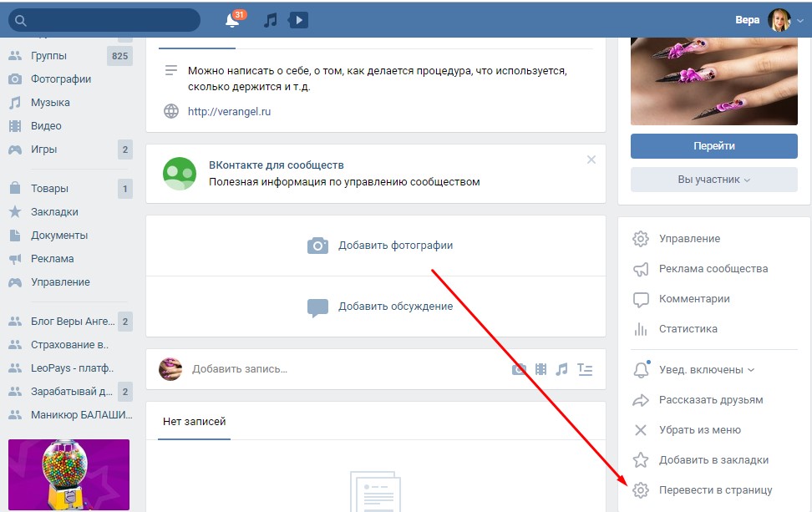The width and height of the screenshot is (812, 512).
Task: Click Добавить обсуждение
Action: pos(380,307)
